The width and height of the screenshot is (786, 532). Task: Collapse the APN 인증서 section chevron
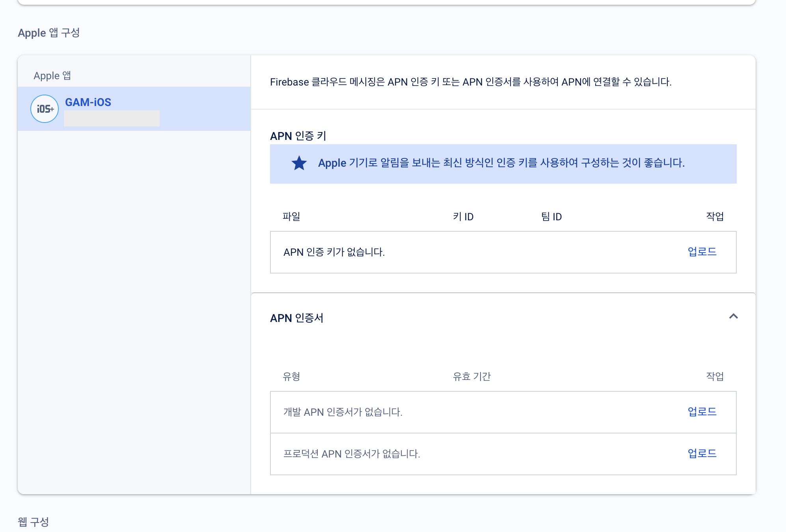[x=733, y=316]
